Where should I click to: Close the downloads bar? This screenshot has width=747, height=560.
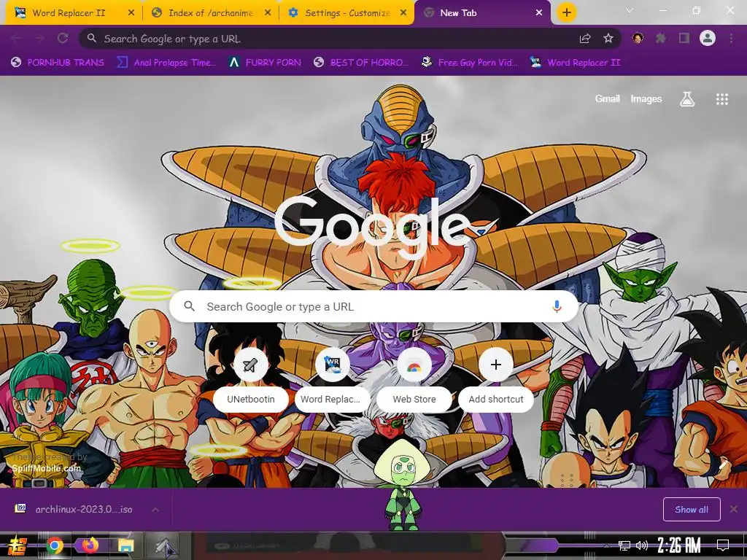[734, 510]
